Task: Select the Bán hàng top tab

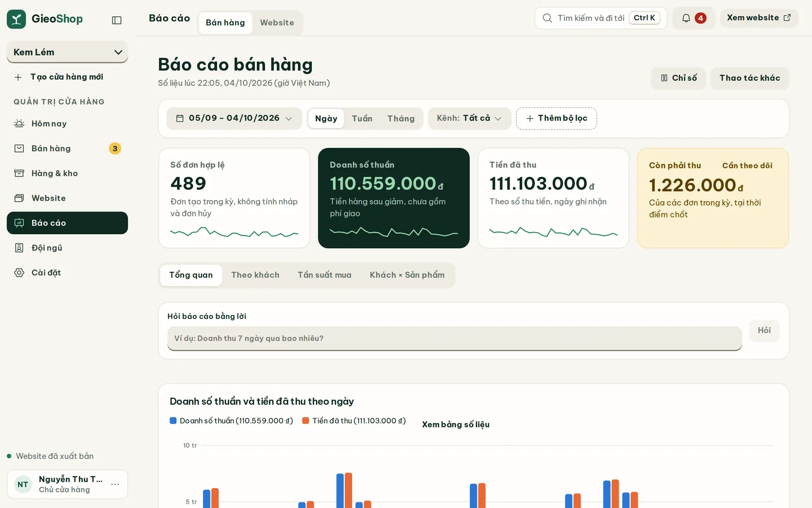Action: coord(225,23)
